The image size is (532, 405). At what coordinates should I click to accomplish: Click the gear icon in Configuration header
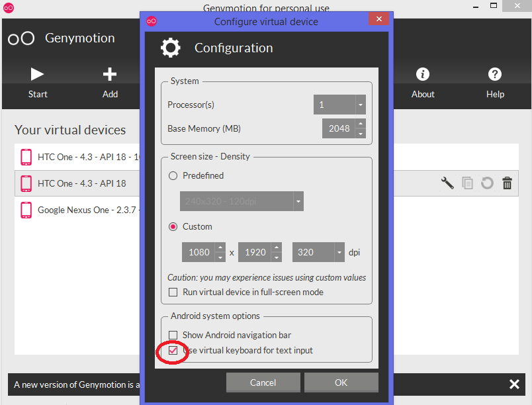pyautogui.click(x=170, y=48)
